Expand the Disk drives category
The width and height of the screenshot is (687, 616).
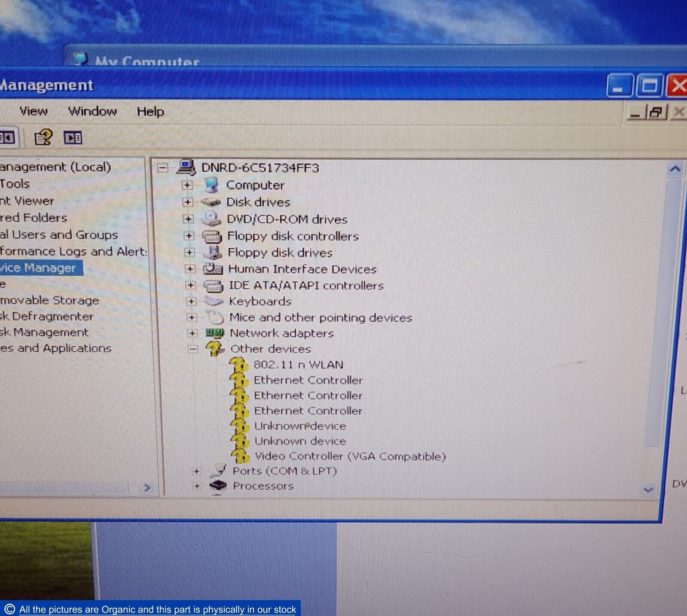click(x=188, y=202)
